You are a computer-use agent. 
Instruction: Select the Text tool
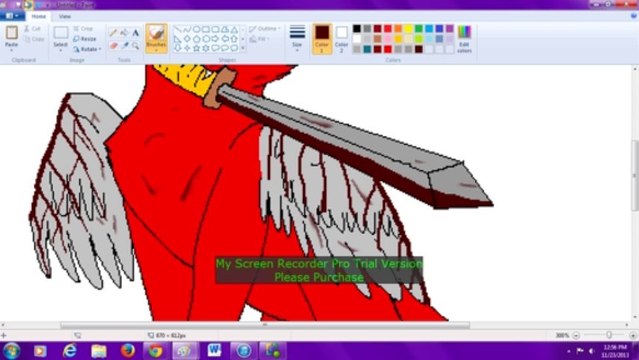tap(135, 33)
